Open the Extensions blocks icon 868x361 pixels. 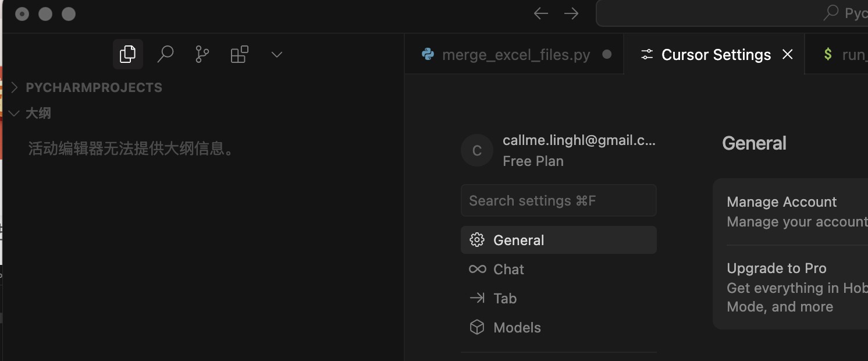pyautogui.click(x=239, y=55)
